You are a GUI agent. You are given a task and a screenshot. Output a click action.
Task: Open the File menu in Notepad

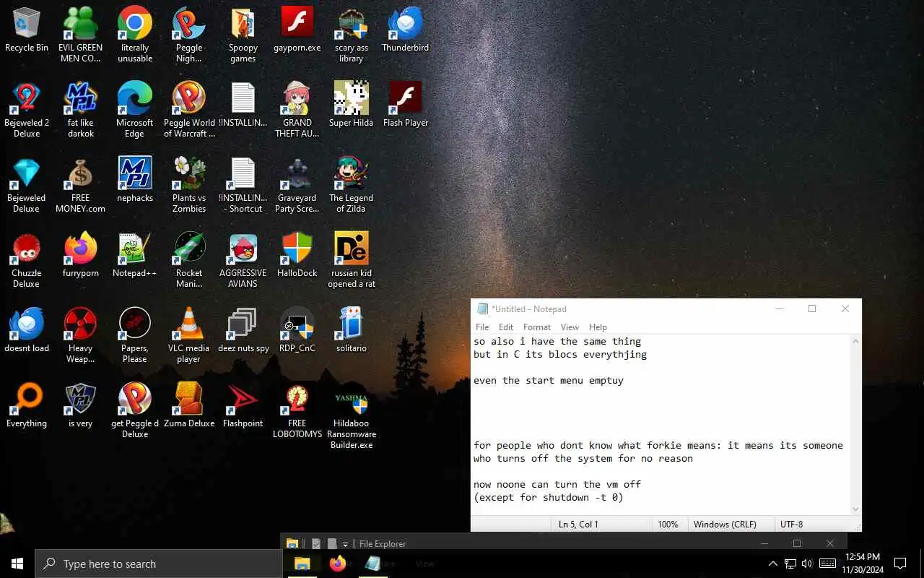tap(482, 327)
